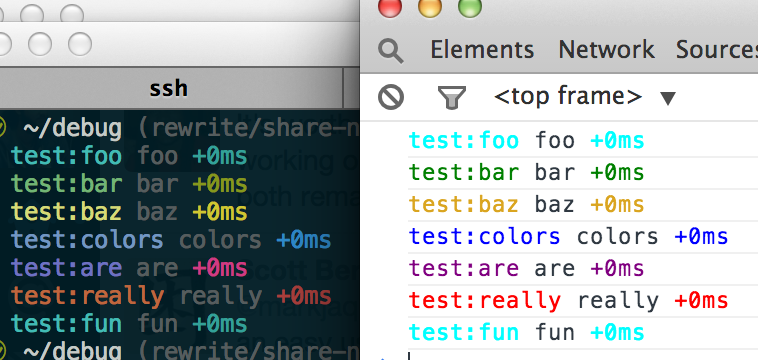Click the terminal window's grayed zoom button
The image size is (758, 360).
80,44
